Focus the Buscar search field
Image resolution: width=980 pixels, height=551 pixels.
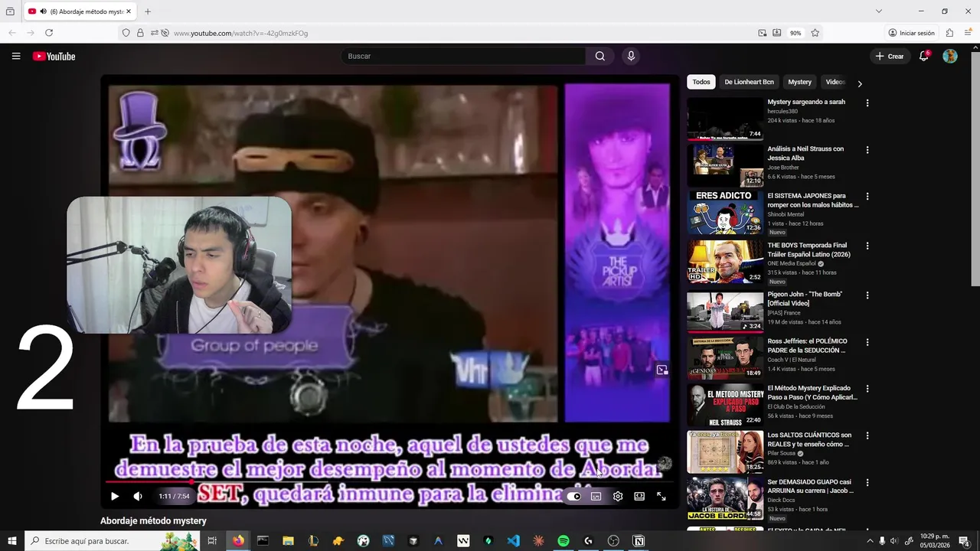tap(463, 56)
